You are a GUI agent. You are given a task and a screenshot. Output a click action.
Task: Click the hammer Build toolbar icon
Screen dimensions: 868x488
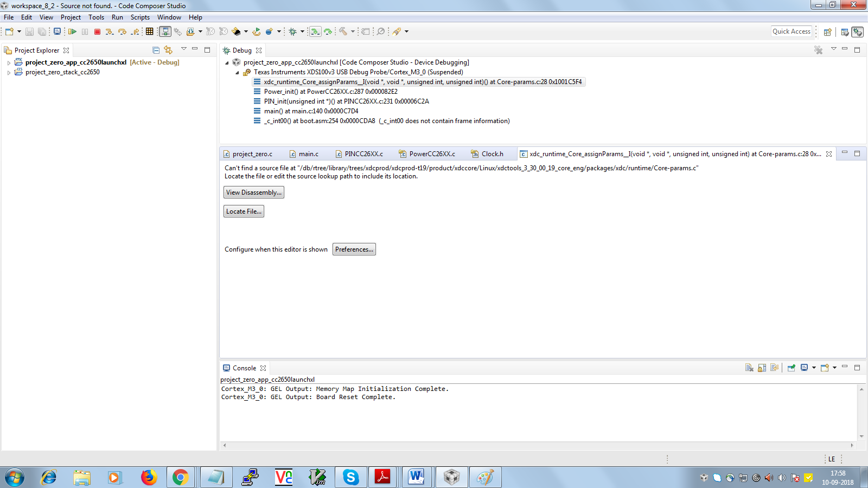point(343,31)
